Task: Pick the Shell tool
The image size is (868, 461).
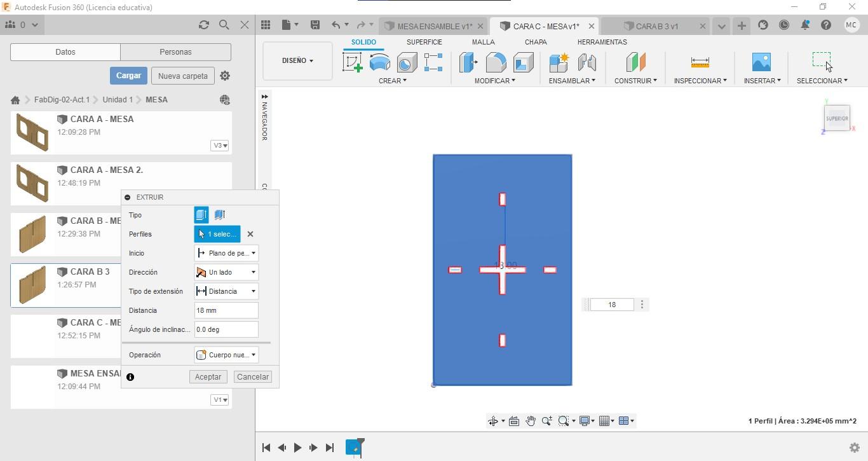Action: (x=523, y=62)
